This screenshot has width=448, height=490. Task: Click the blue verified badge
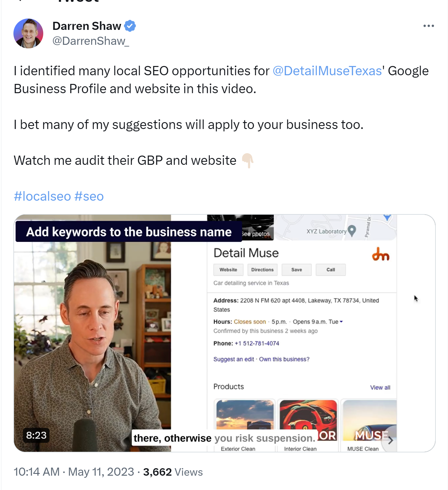(x=130, y=26)
